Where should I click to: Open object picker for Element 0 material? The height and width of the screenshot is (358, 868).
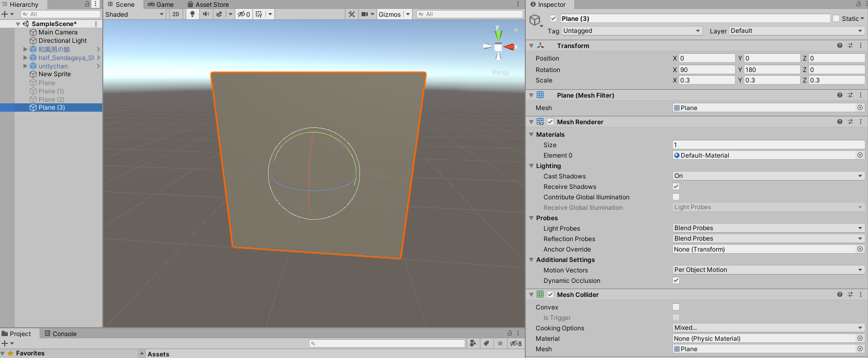click(860, 155)
